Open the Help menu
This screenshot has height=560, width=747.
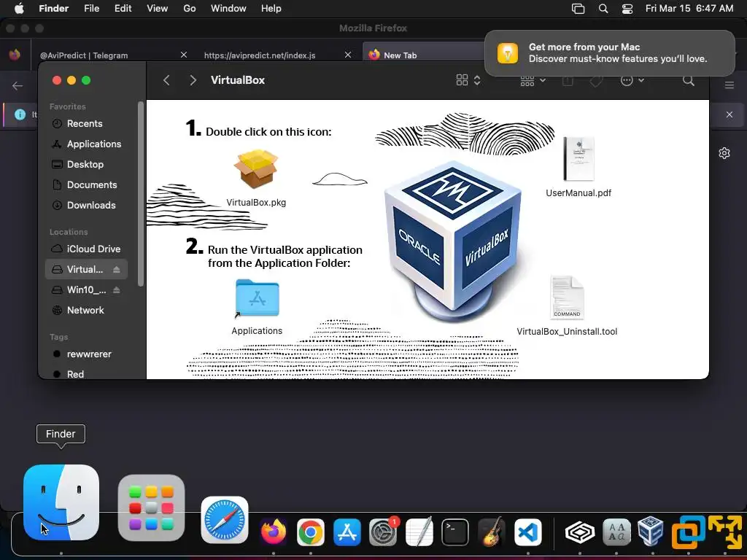[271, 8]
